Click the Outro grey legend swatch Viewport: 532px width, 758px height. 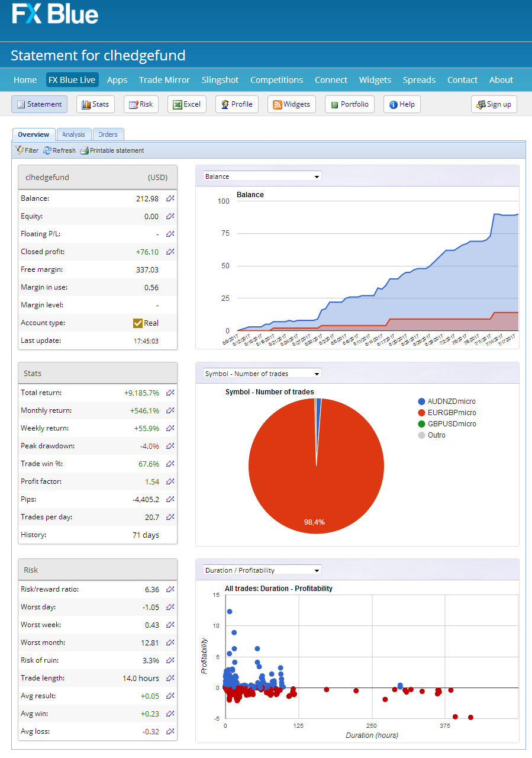coord(421,435)
